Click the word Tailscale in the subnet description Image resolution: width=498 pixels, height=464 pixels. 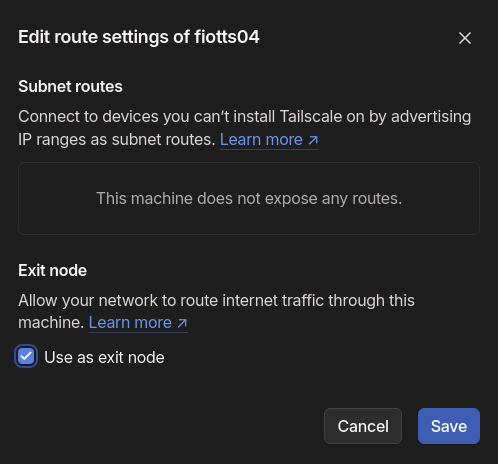click(311, 117)
